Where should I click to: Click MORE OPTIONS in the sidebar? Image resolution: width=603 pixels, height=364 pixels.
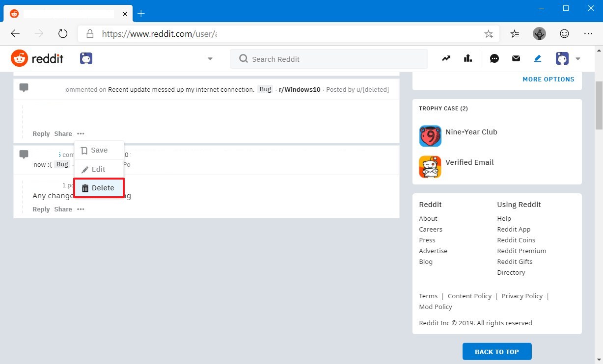click(x=548, y=79)
